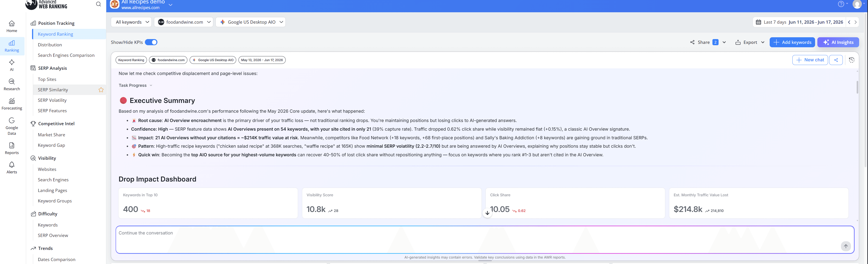The image size is (868, 264).
Task: Click Advanced Web Ranking logo
Action: [x=47, y=4]
